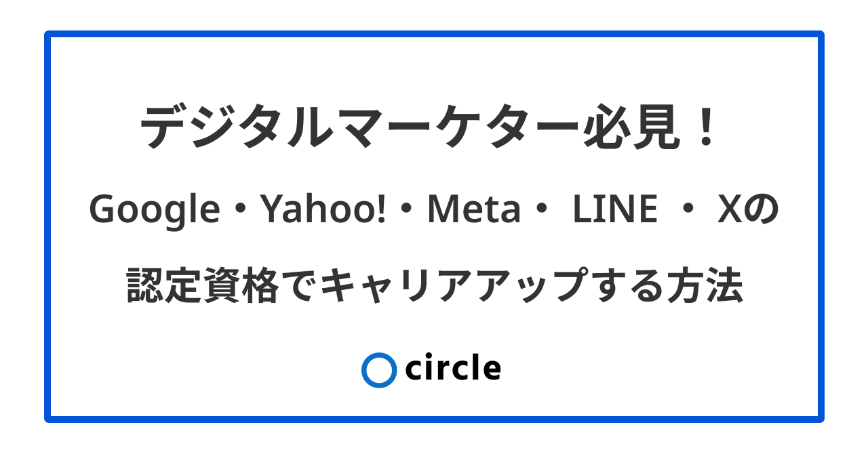
Task: Click the blue ring circle logo icon
Action: pos(378,370)
